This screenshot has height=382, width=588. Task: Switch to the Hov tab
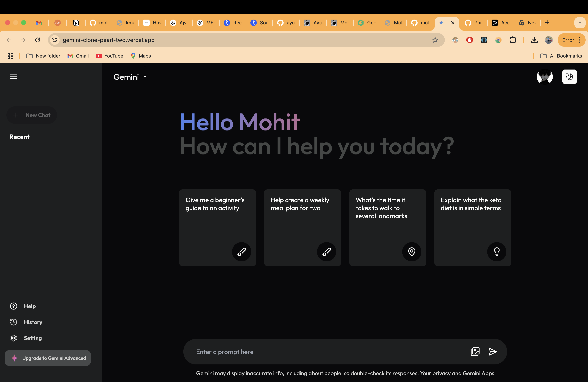(x=152, y=23)
